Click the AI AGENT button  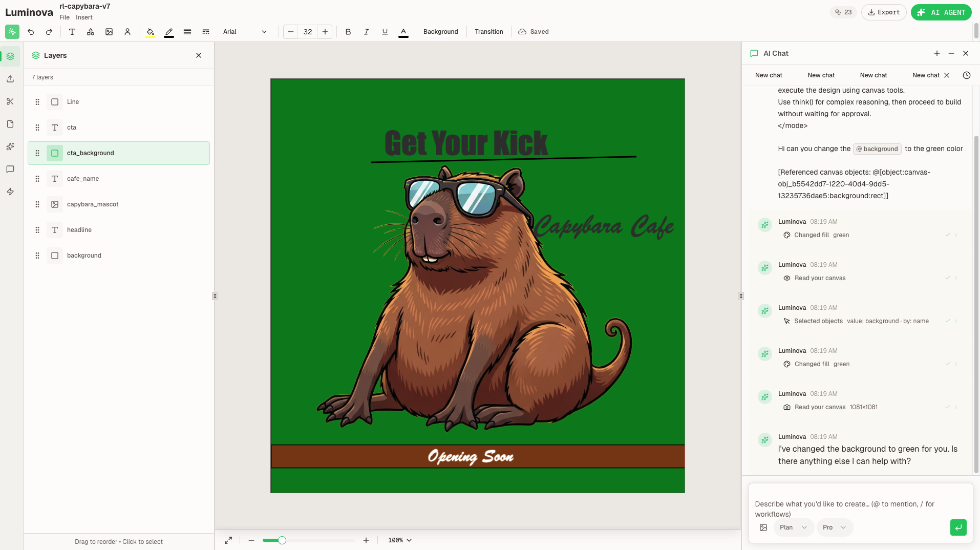pyautogui.click(x=941, y=12)
